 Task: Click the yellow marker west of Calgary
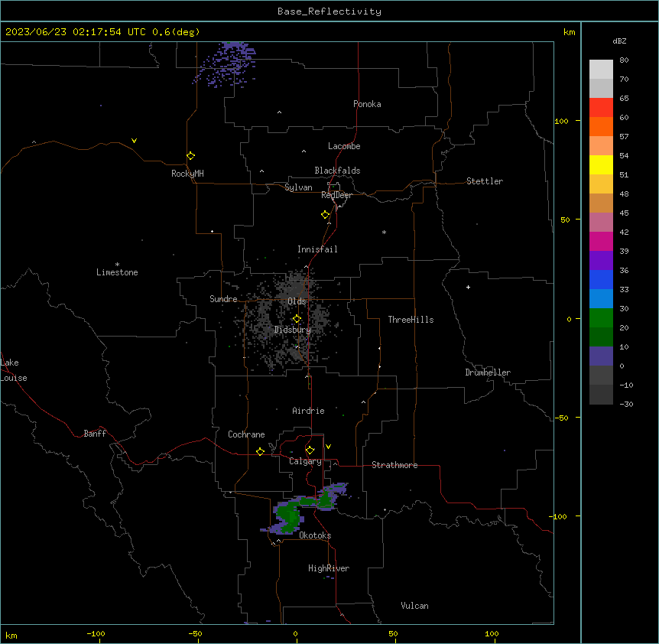click(260, 451)
